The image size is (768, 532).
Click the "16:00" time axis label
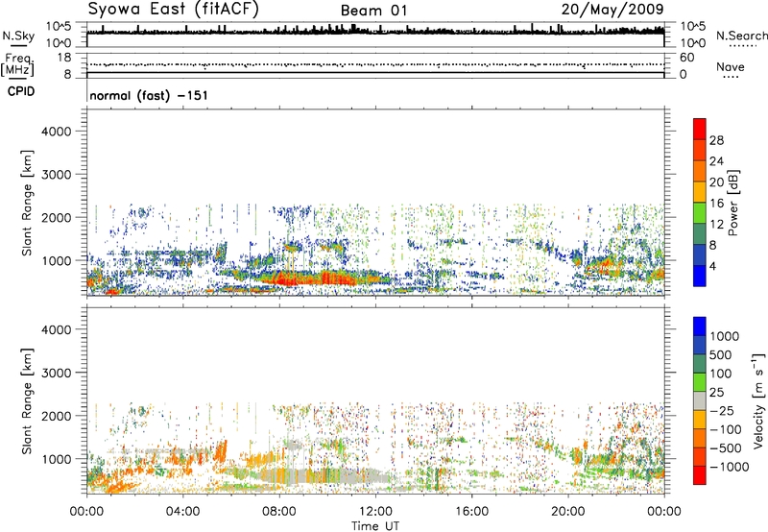[x=471, y=512]
